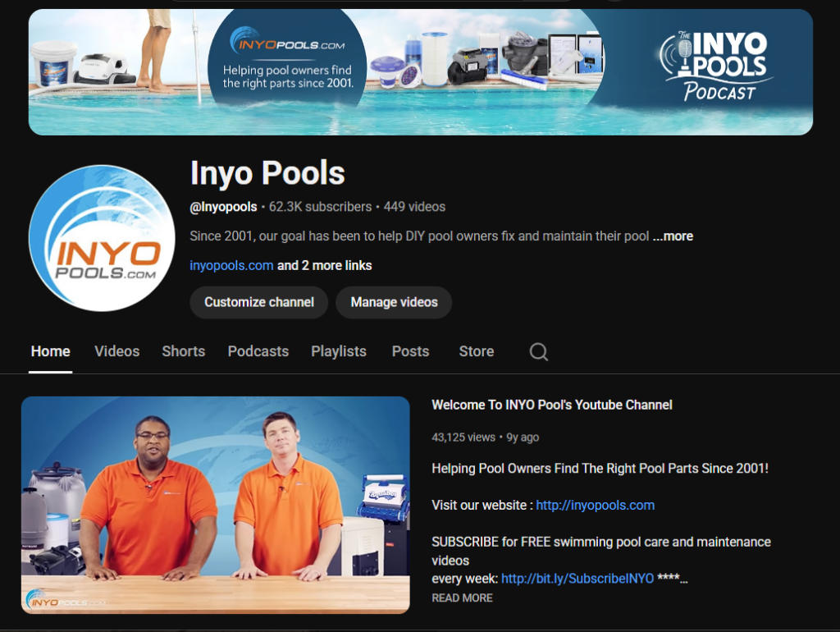Open the channel search magnifier icon

click(x=538, y=351)
